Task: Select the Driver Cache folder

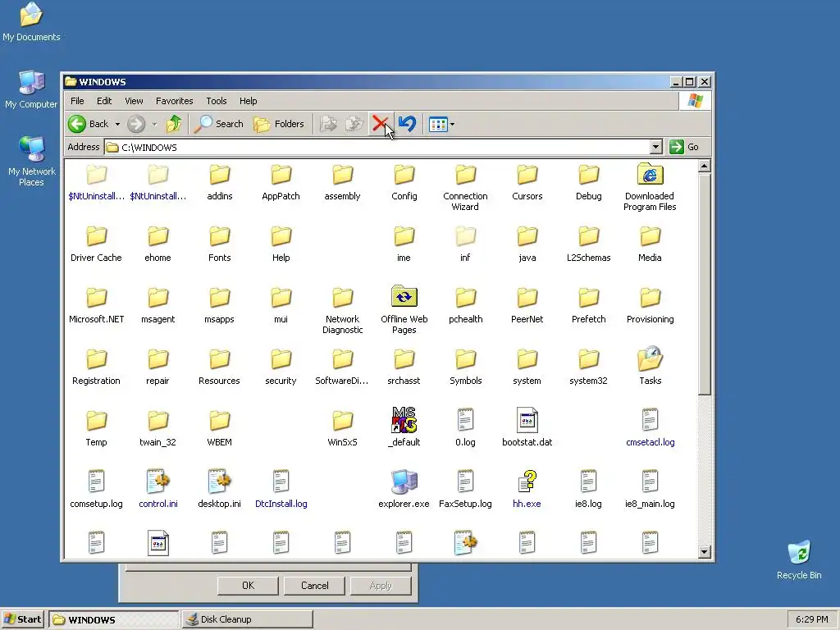Action: (97, 242)
